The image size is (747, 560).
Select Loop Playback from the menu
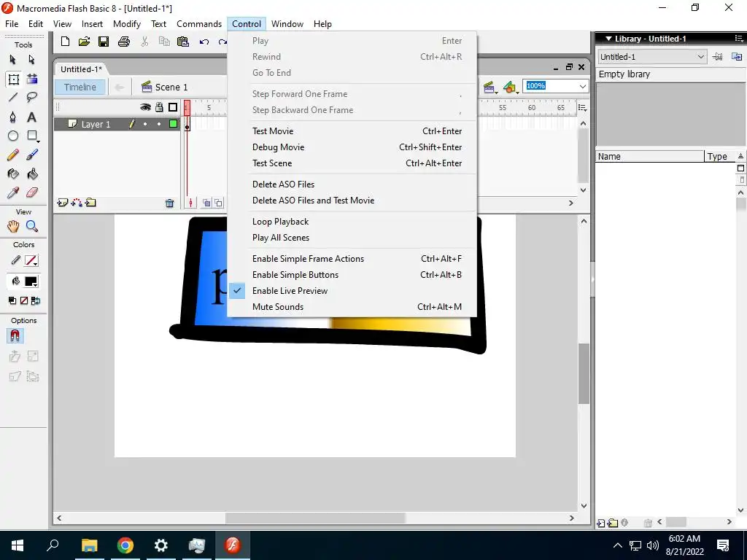pos(352,222)
